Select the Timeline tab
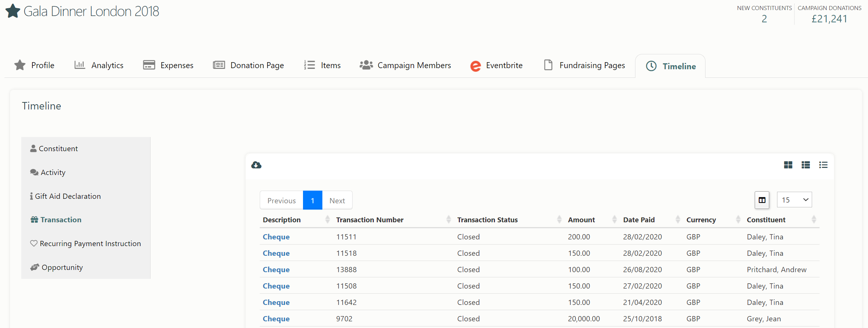 (670, 66)
